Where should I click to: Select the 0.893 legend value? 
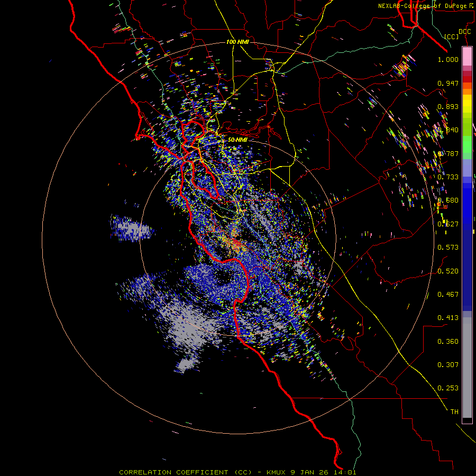click(x=448, y=106)
